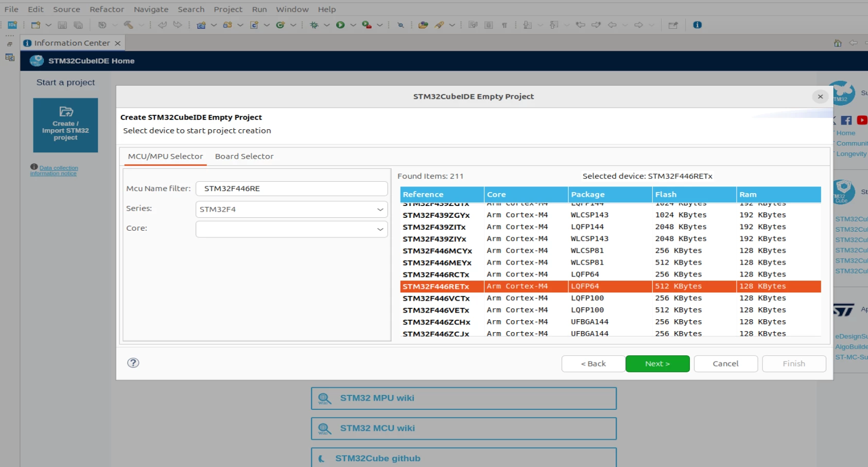
Task: Select the STM32F446VETx row
Action: pyautogui.click(x=611, y=310)
